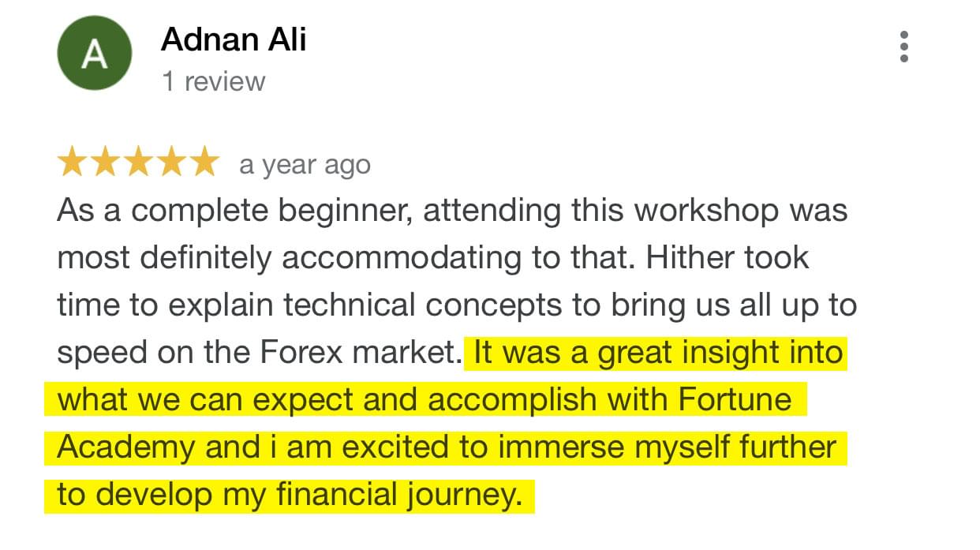Click the middle gold rating star
The height and width of the screenshot is (550, 980).
tap(138, 163)
